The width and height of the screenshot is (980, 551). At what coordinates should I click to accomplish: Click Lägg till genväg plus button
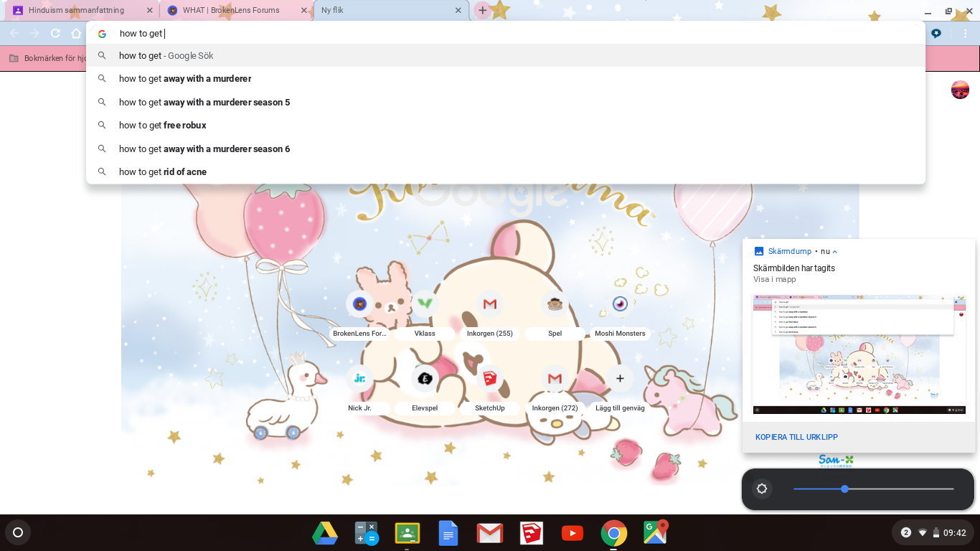point(620,378)
